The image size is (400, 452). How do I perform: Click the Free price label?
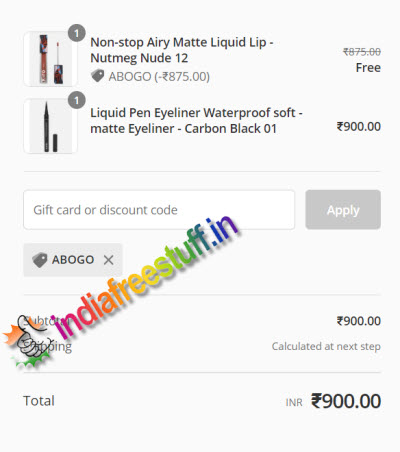tap(368, 68)
